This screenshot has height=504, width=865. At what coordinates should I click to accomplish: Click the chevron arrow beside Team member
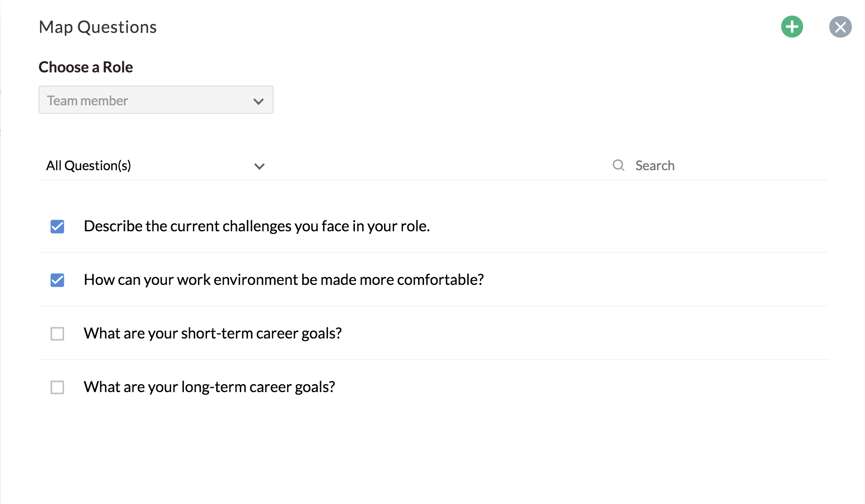[x=259, y=101]
